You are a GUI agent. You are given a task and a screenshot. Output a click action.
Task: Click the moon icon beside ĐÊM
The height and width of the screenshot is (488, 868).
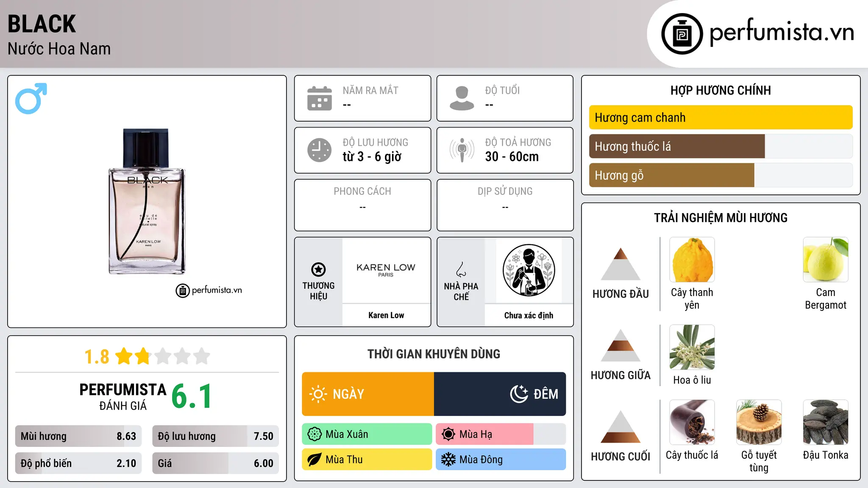pos(519,394)
